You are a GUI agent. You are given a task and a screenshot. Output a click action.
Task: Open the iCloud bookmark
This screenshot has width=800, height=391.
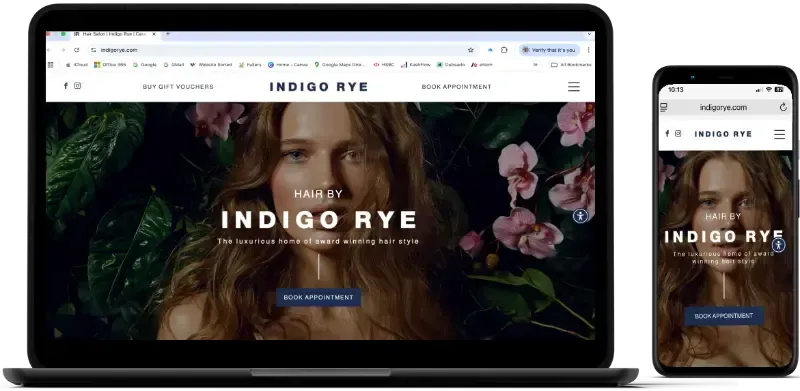tap(77, 65)
